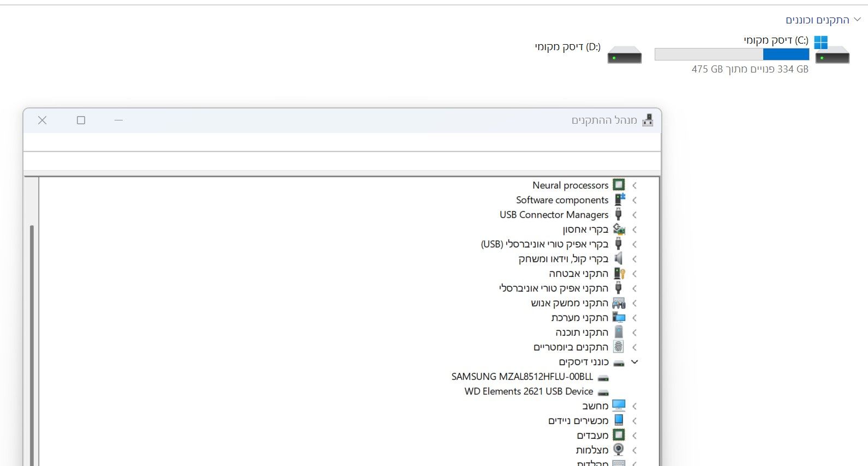
Task: Expand the USB Connector Managers node
Action: [x=634, y=215]
